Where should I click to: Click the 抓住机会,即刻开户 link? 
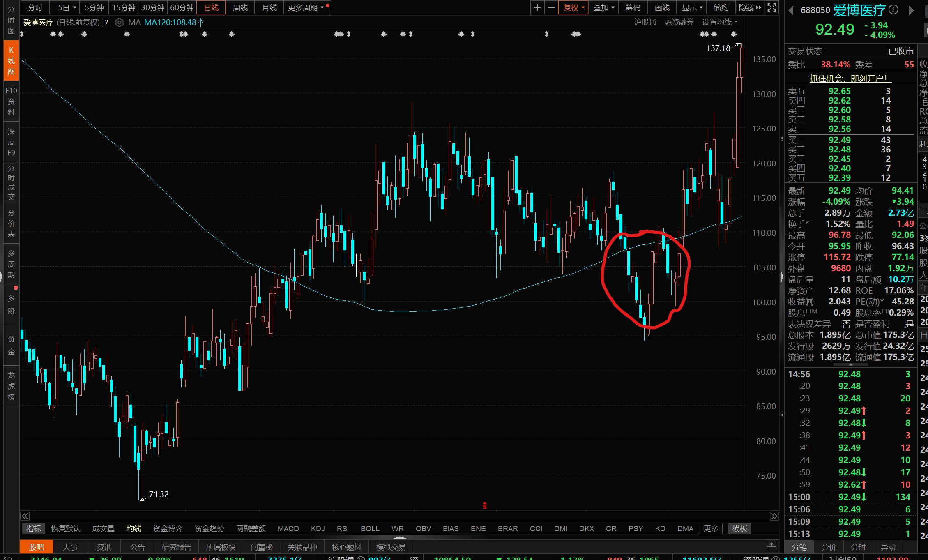pos(850,78)
